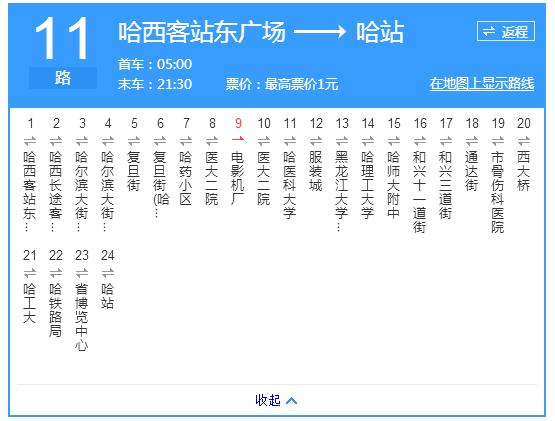Click last bus time 末车：21:30
This screenshot has width=555, height=421.
point(155,84)
